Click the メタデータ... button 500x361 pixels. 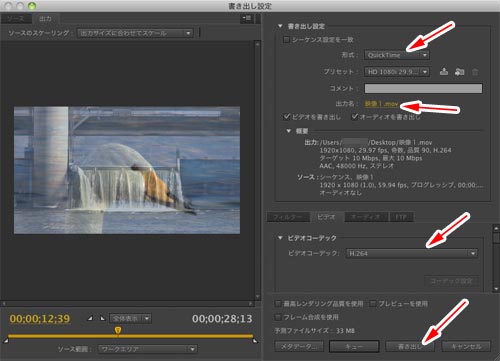pos(299,346)
